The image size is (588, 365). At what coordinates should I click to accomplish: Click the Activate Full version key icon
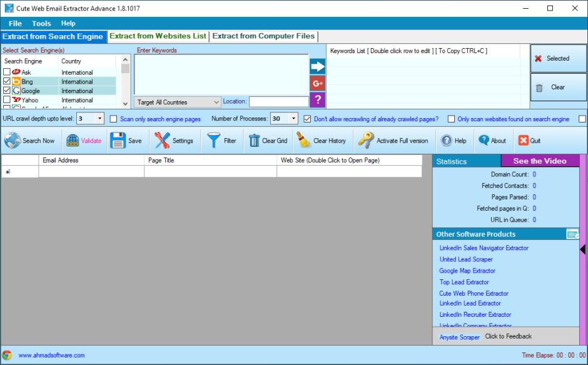tap(366, 141)
